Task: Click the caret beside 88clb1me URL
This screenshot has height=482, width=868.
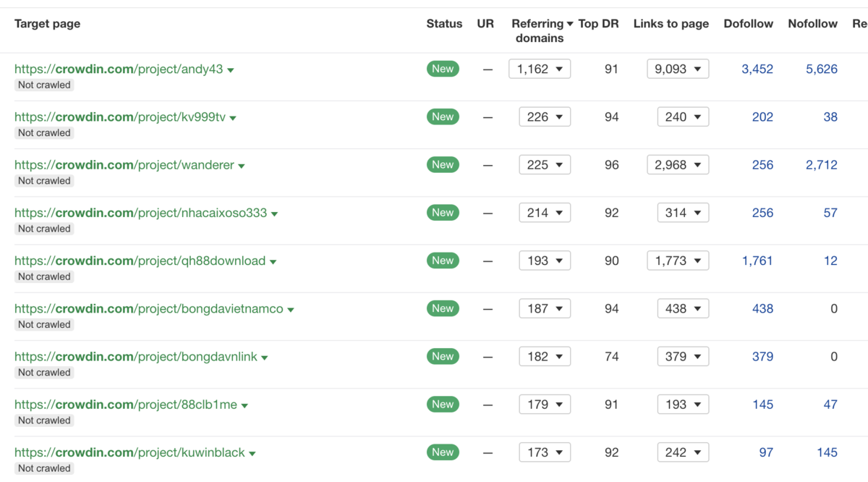Action: click(244, 406)
